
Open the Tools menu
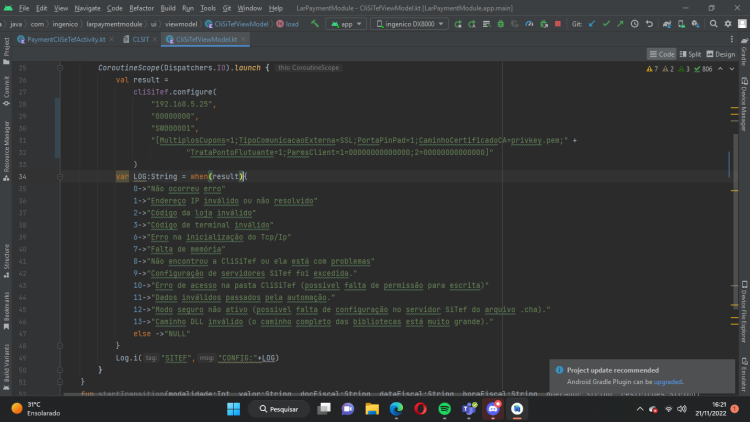coord(208,8)
